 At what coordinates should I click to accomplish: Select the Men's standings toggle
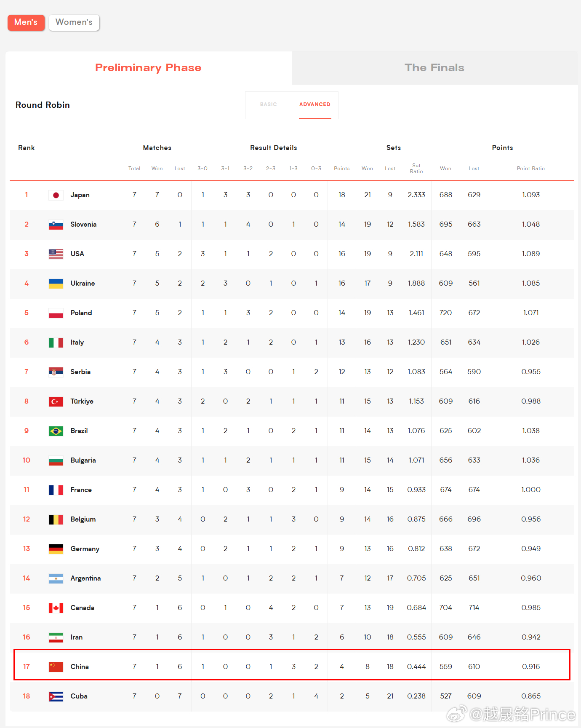click(26, 22)
